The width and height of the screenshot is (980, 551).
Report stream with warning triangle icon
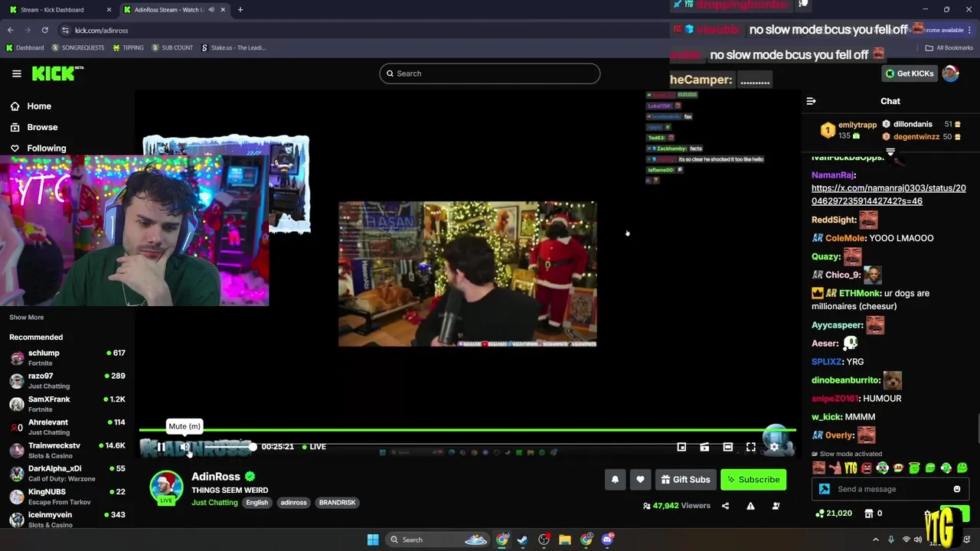[750, 506]
